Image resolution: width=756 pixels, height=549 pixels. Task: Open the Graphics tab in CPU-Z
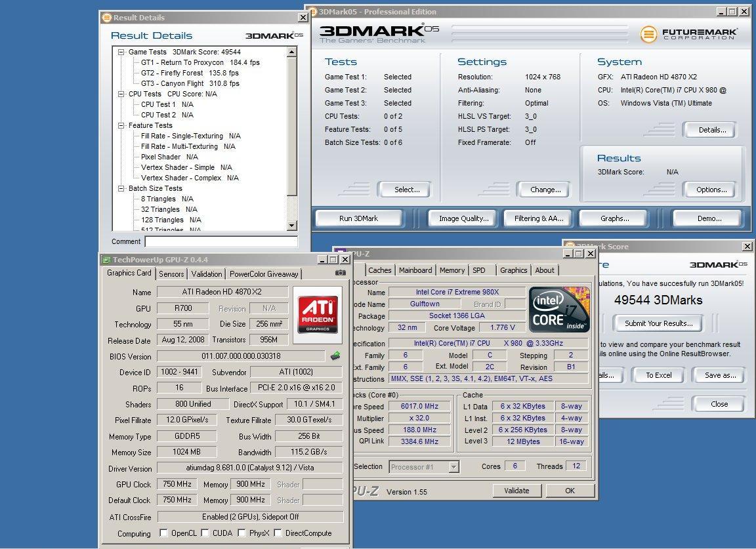click(513, 270)
